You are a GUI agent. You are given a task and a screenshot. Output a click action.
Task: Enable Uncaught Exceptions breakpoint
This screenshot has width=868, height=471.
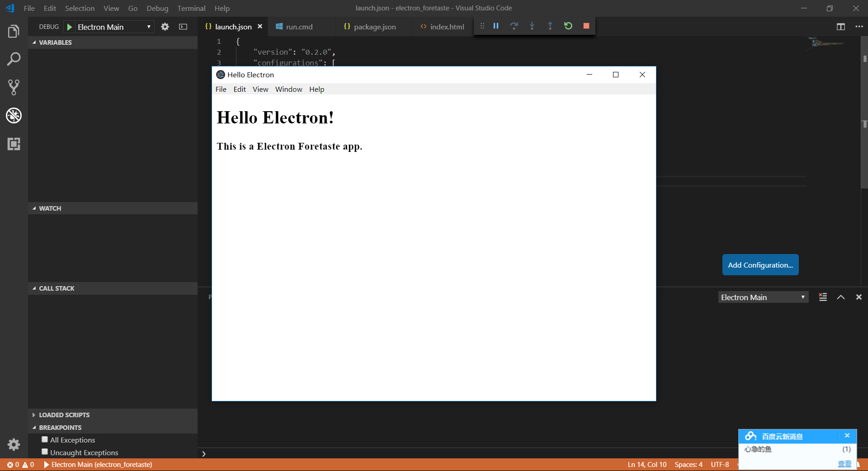pyautogui.click(x=45, y=452)
